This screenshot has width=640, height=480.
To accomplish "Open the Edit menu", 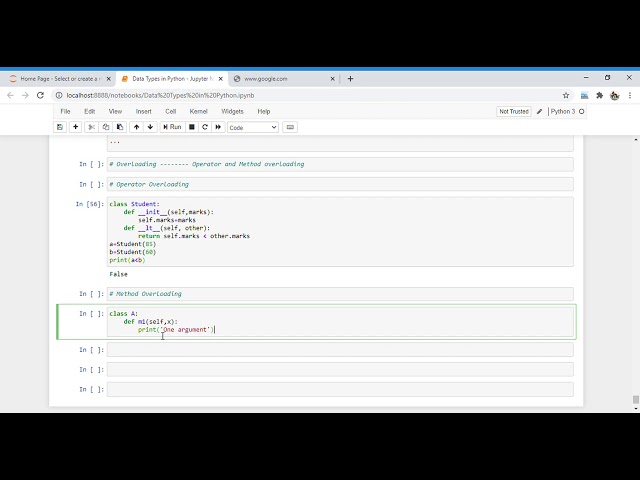I will [x=89, y=111].
